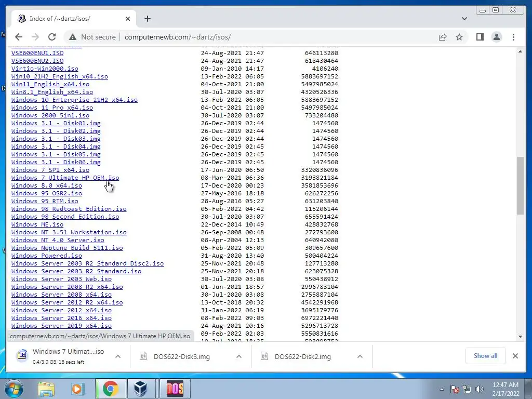The width and height of the screenshot is (532, 399).
Task: Download Virtio-Win2000.iso
Action: 45,69
